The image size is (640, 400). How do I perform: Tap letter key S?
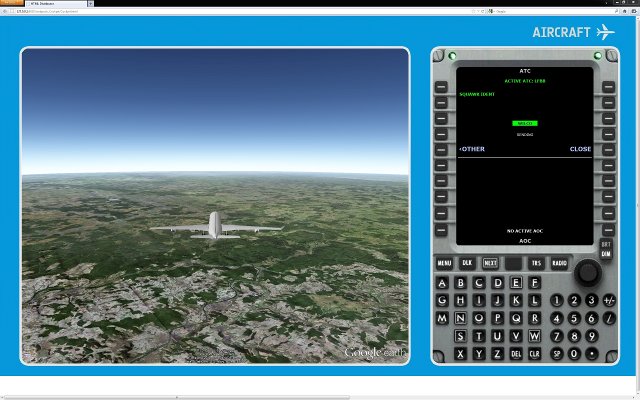pos(461,336)
